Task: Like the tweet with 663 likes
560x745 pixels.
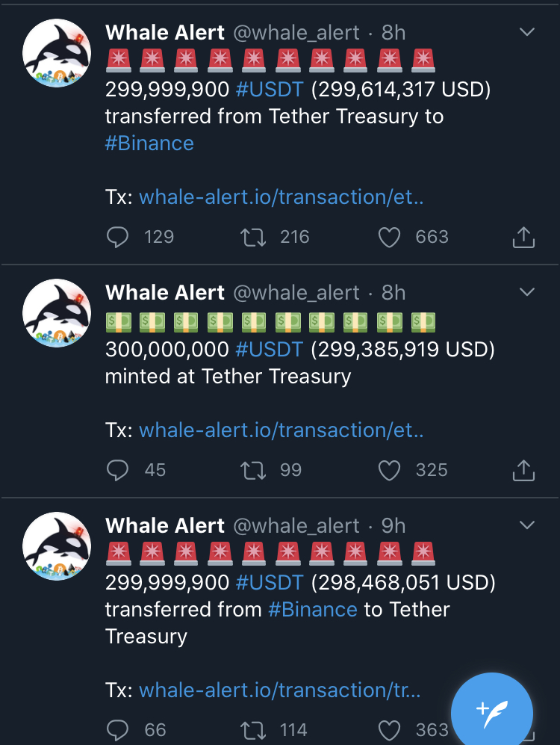Action: click(x=389, y=237)
